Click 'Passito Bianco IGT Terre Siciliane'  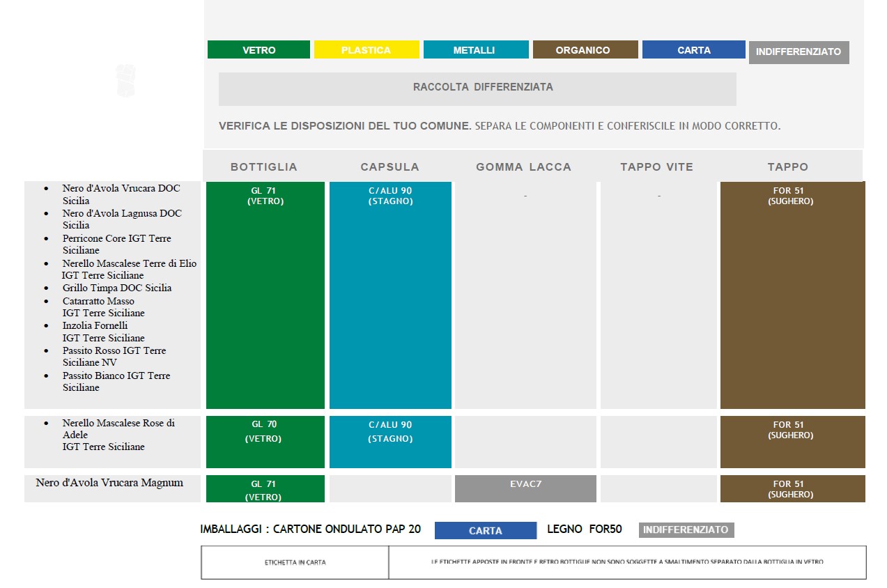coord(116,382)
